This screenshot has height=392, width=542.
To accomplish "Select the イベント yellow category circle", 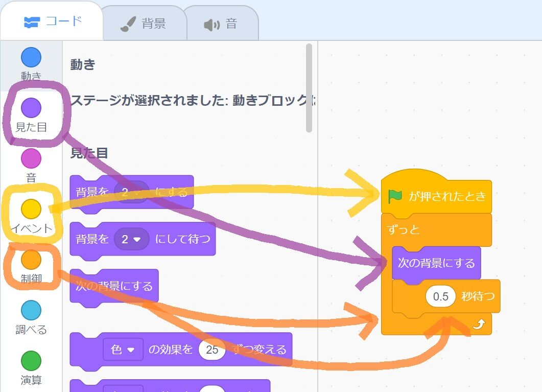I will (31, 209).
